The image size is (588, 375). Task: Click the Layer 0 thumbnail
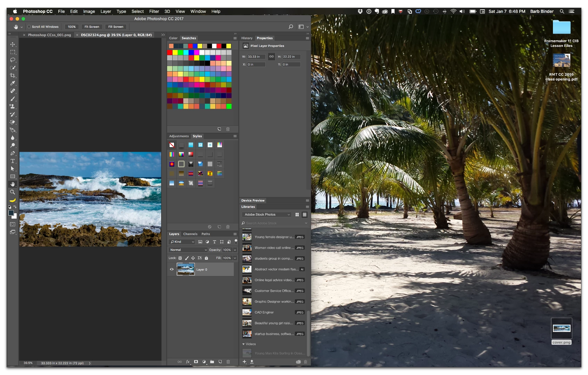tap(186, 269)
